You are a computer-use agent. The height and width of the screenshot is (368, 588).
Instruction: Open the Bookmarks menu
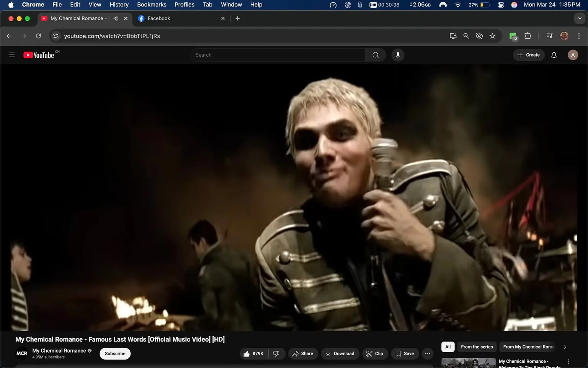152,5
